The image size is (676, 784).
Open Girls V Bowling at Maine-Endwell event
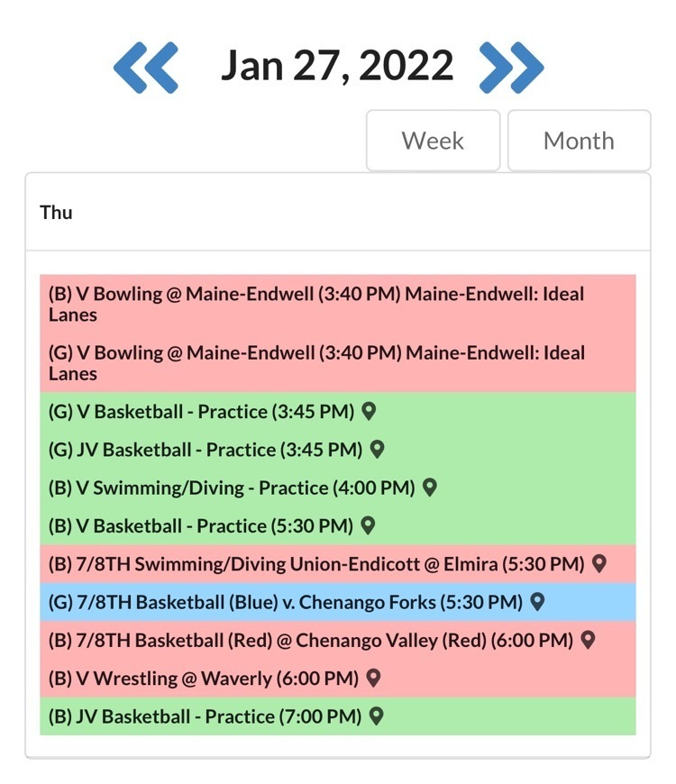pyautogui.click(x=315, y=363)
